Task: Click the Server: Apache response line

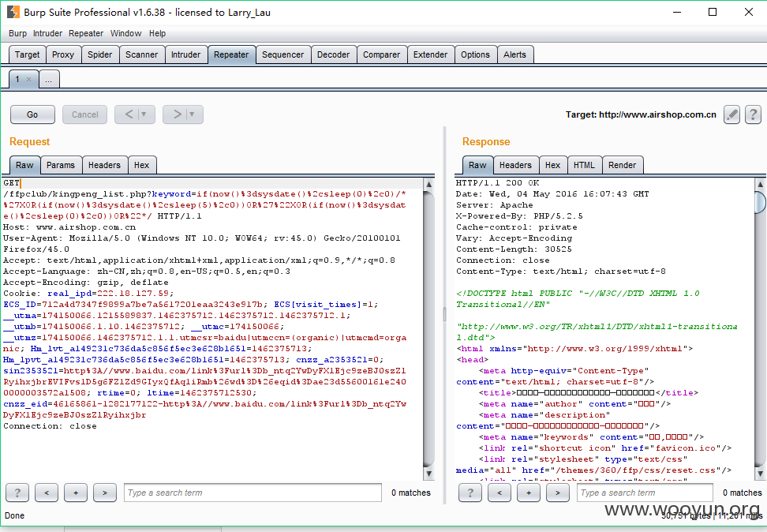Action: click(x=495, y=205)
